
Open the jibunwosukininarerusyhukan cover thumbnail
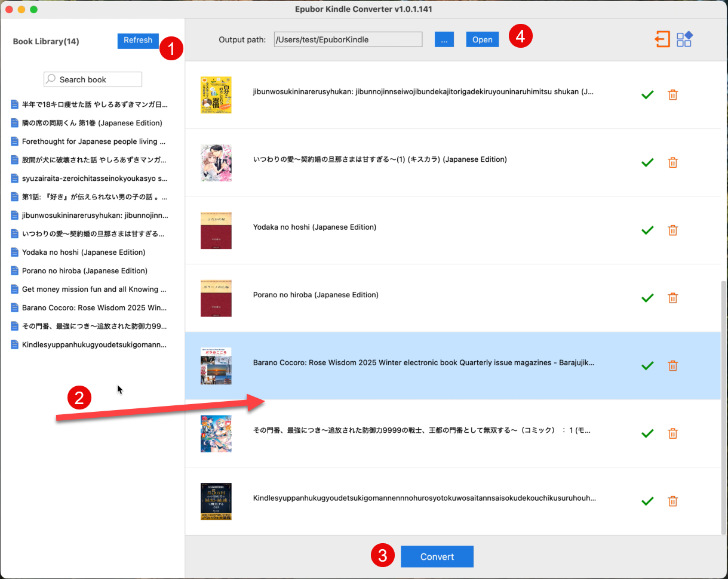click(x=216, y=95)
